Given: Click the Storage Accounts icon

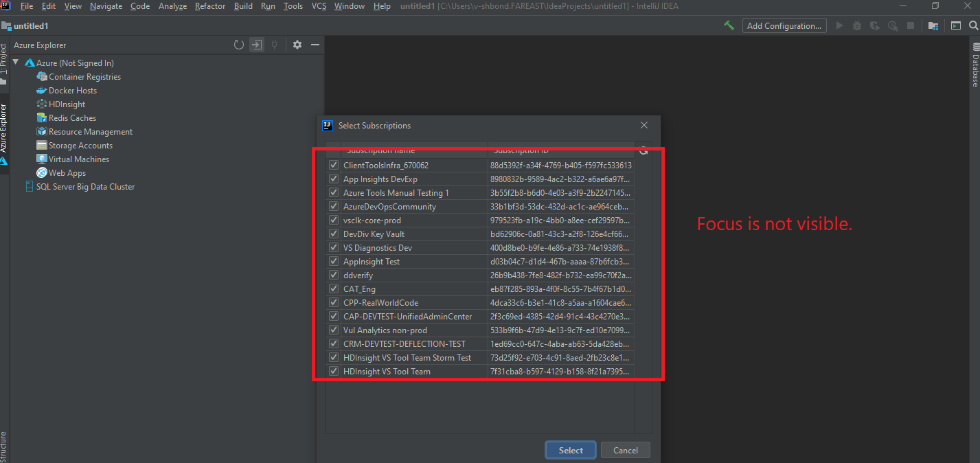Looking at the screenshot, I should [x=43, y=145].
